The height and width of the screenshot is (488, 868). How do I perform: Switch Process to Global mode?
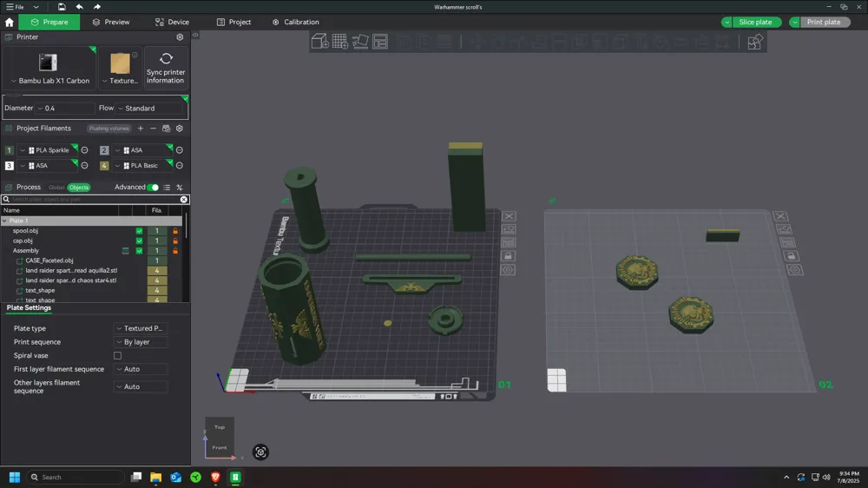[56, 188]
